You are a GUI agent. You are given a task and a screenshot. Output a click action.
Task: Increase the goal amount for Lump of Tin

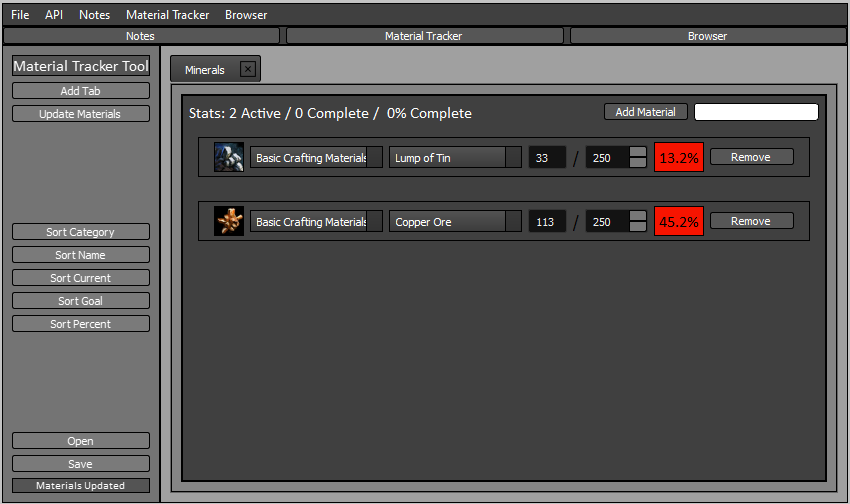click(637, 152)
